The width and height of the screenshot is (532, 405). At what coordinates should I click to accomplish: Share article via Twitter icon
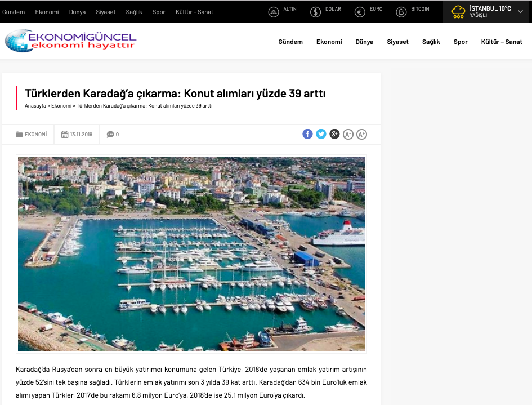coord(321,134)
